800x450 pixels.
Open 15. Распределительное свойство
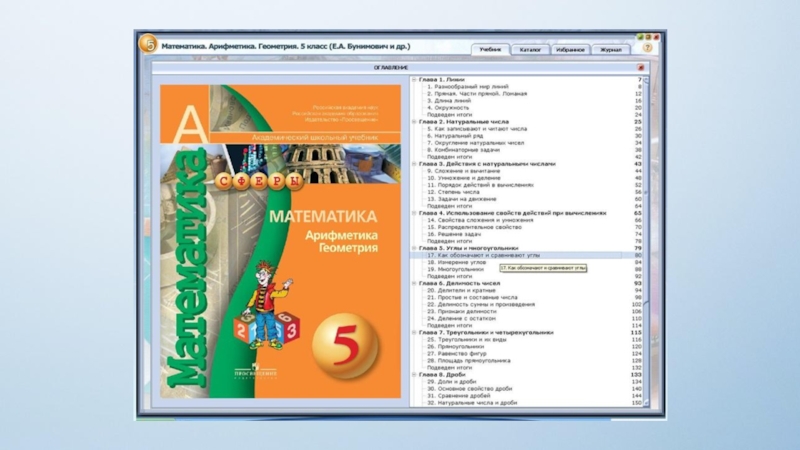coord(474,227)
